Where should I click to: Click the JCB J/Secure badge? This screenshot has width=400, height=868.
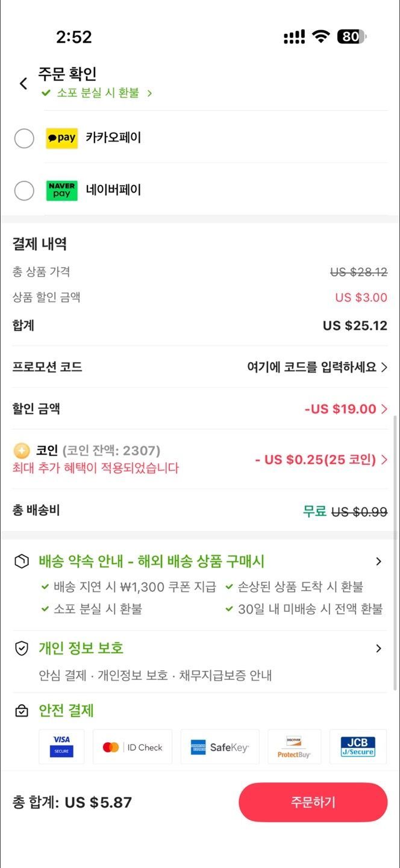click(358, 746)
